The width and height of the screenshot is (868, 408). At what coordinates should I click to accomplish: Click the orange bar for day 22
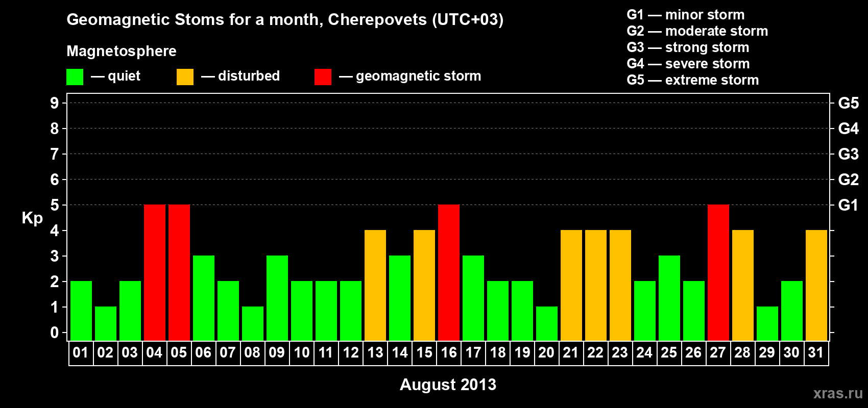[x=596, y=286]
